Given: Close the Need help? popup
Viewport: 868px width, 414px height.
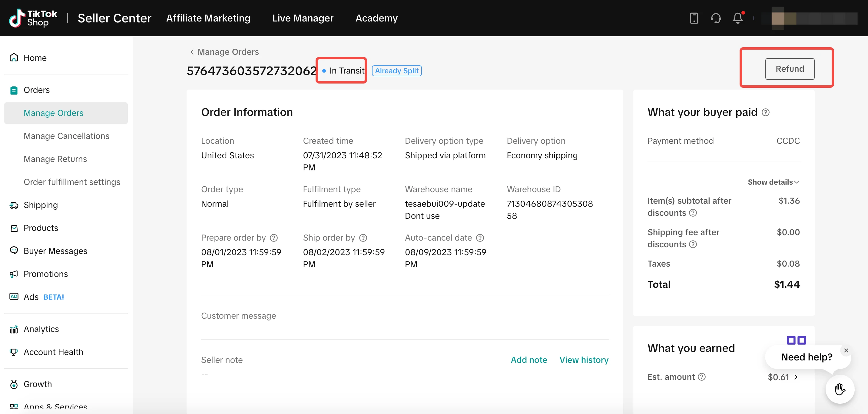Looking at the screenshot, I should coord(846,350).
